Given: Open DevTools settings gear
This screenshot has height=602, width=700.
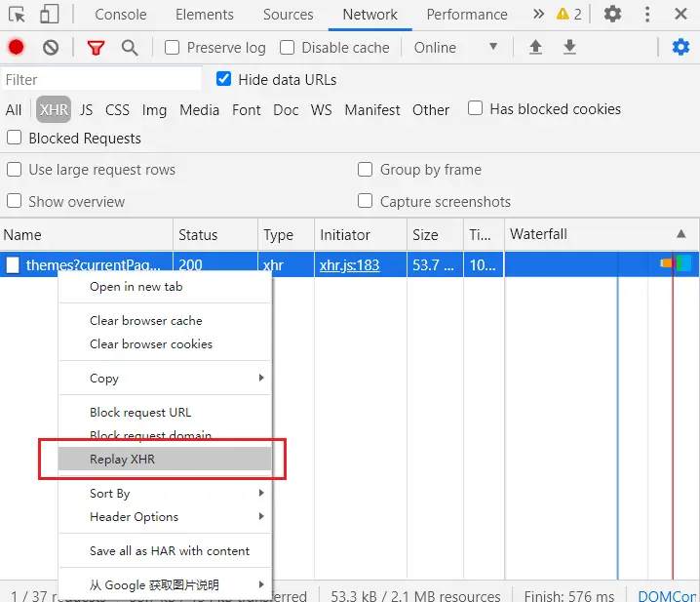Looking at the screenshot, I should (x=612, y=15).
